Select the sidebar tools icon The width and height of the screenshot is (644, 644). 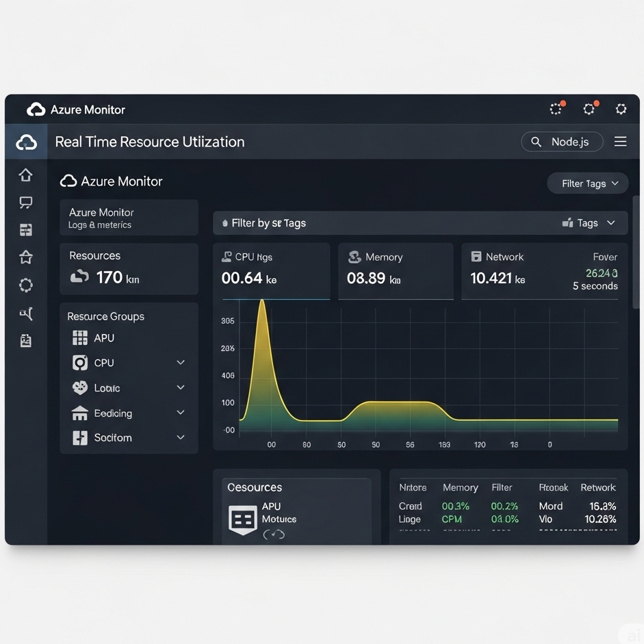[x=26, y=313]
